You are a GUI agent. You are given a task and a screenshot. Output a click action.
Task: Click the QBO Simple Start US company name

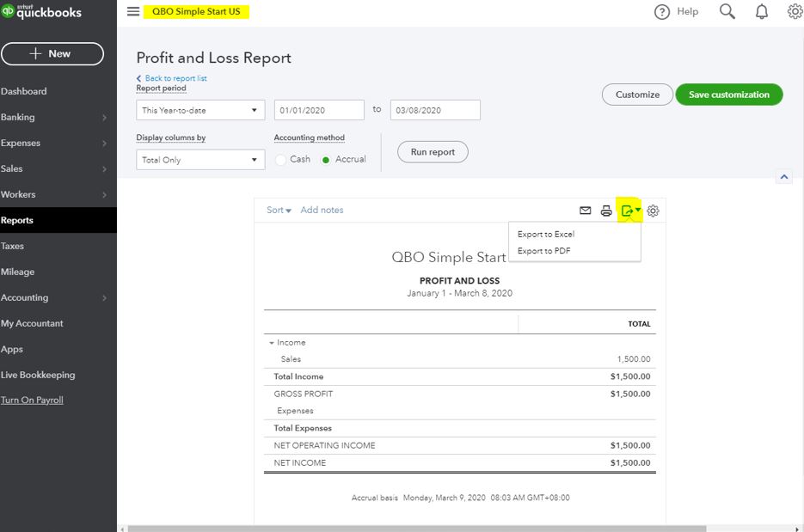coord(196,11)
